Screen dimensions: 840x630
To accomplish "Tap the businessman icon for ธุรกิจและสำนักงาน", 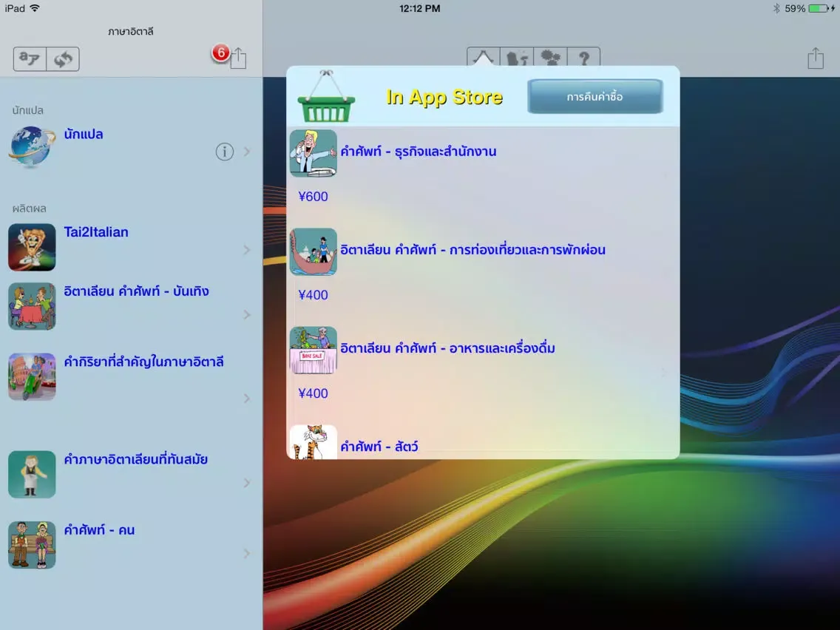I will (x=313, y=153).
